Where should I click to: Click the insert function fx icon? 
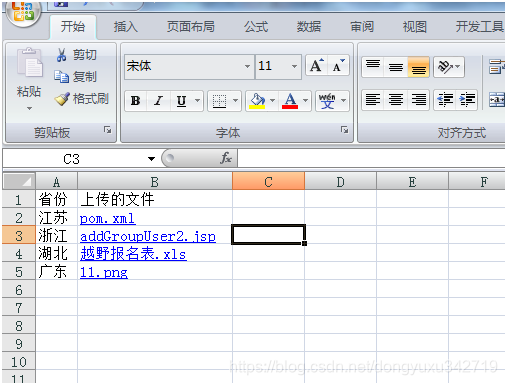[226, 158]
